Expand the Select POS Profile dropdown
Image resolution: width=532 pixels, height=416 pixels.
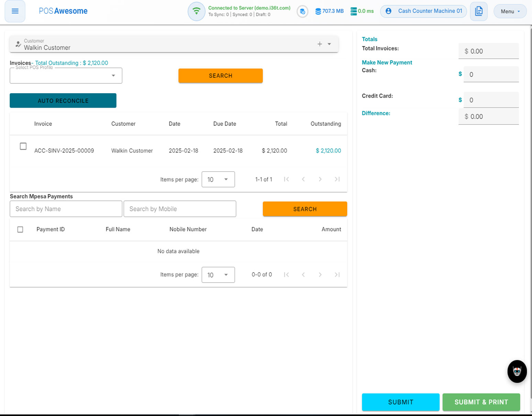click(x=113, y=76)
